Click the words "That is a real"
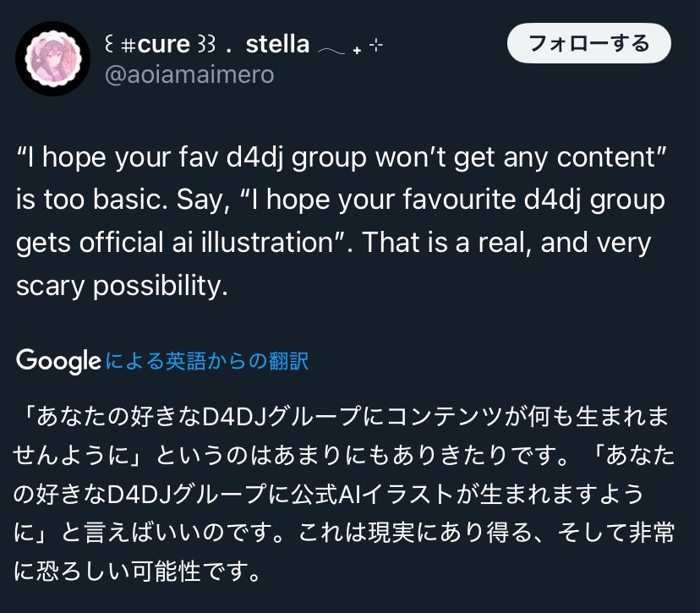This screenshot has height=613, width=700. 445,243
